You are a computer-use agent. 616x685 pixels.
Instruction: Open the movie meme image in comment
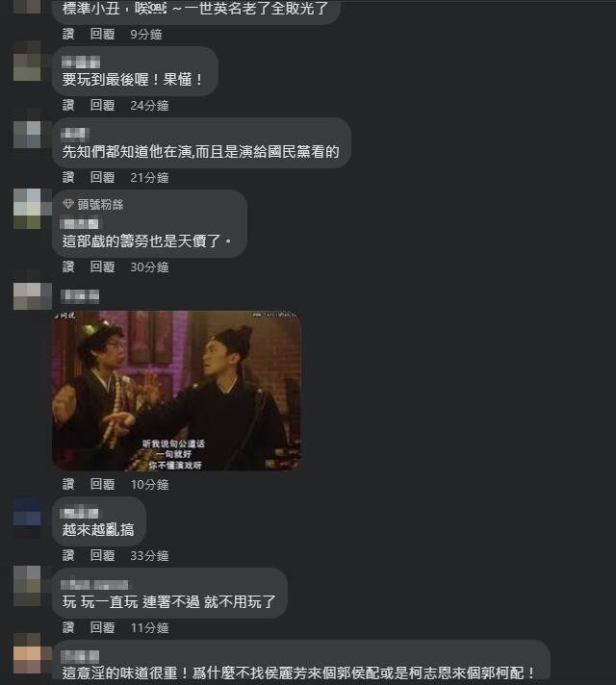click(x=177, y=391)
